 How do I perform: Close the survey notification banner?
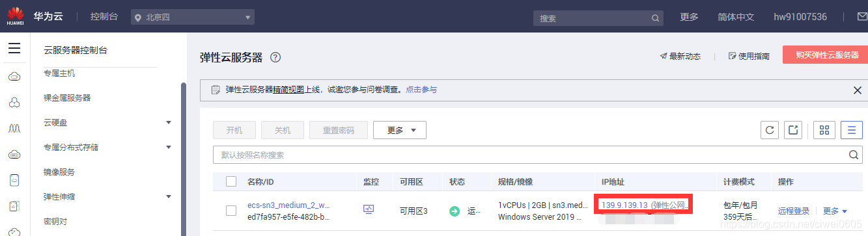pos(858,90)
